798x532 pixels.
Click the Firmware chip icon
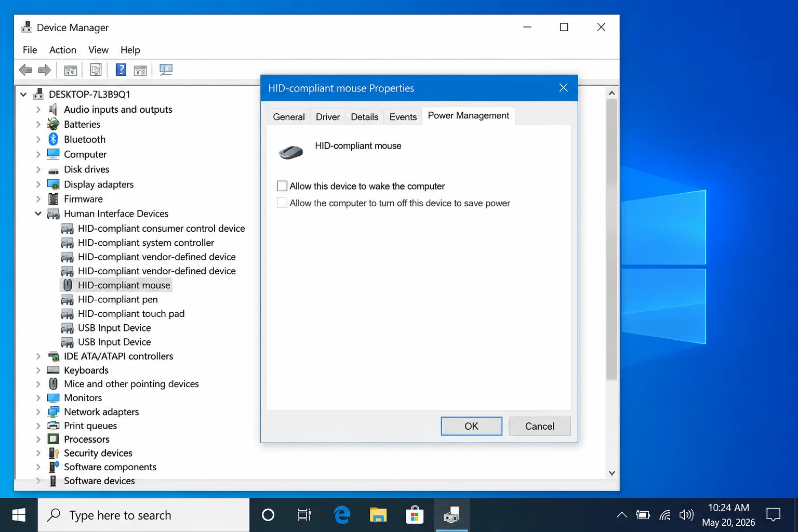pos(53,199)
